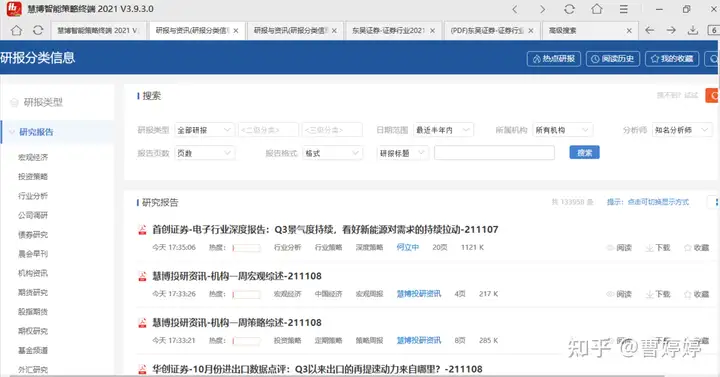Click 收藏 for 机构一周宏观综述 report
Viewport: 720px width, 377px height.
[697, 294]
